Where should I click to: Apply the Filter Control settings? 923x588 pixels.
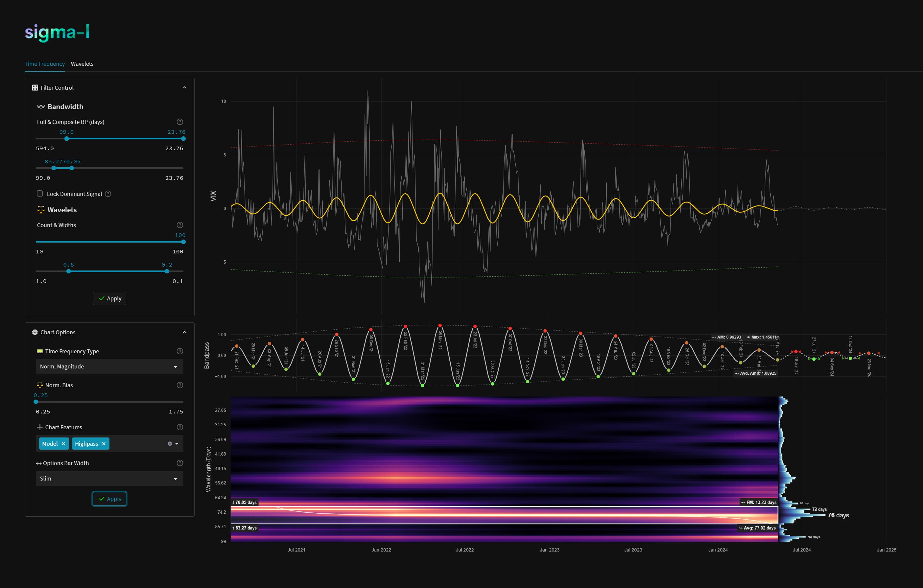(110, 298)
